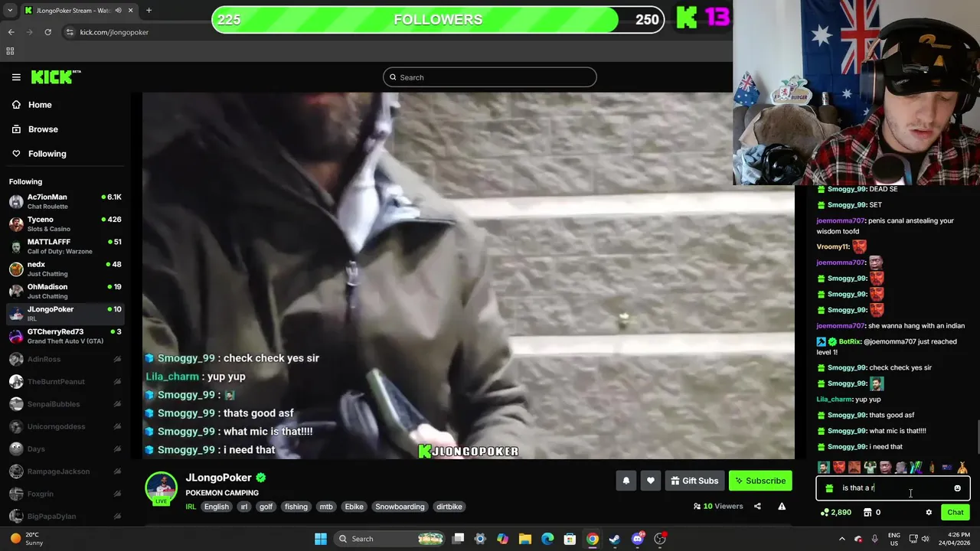Screen dimensions: 980x551
Task: Open Microsoft Edge from the taskbar
Action: pos(547,539)
